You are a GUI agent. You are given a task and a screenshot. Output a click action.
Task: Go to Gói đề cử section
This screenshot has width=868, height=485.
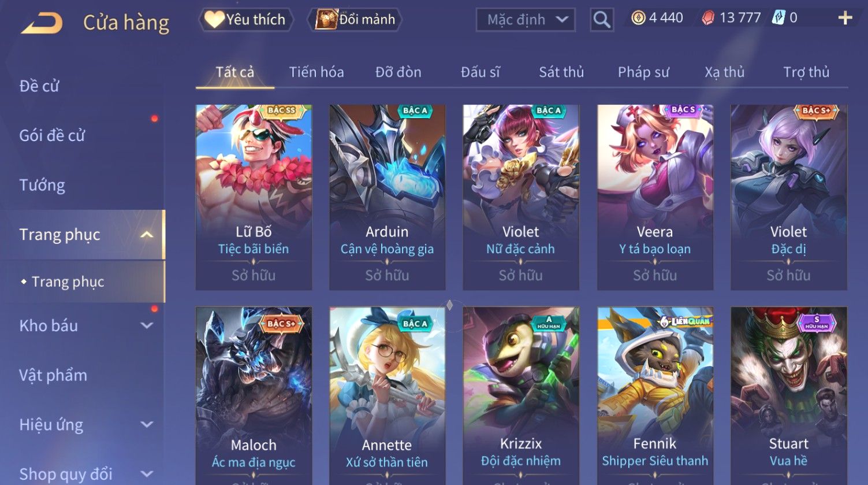pyautogui.click(x=52, y=136)
